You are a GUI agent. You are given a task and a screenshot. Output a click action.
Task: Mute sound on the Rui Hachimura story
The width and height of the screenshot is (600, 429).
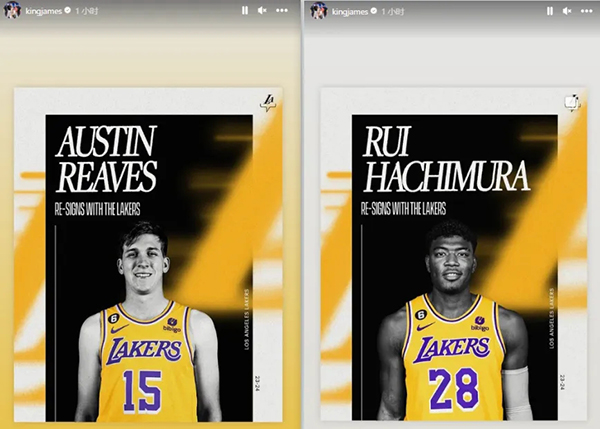pyautogui.click(x=568, y=10)
